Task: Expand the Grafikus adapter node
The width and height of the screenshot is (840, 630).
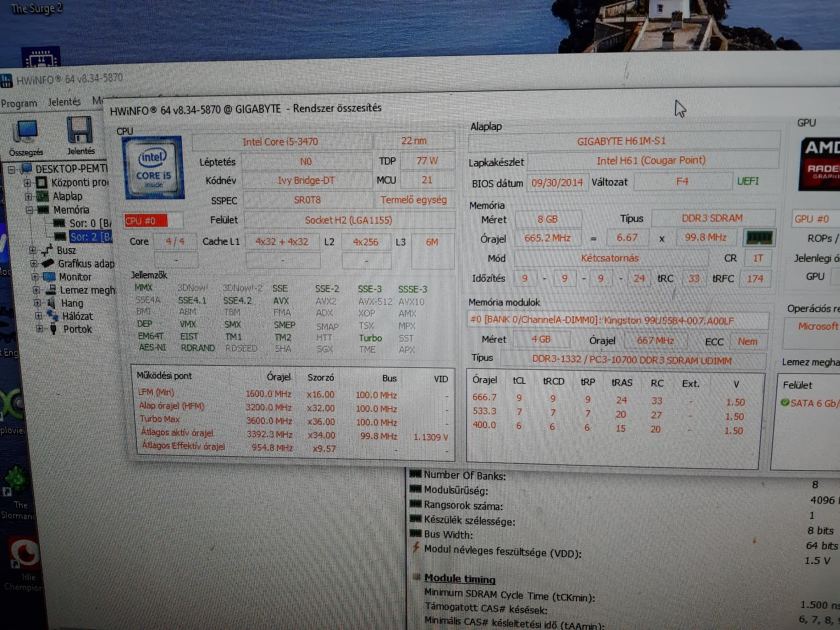Action: pos(34,263)
